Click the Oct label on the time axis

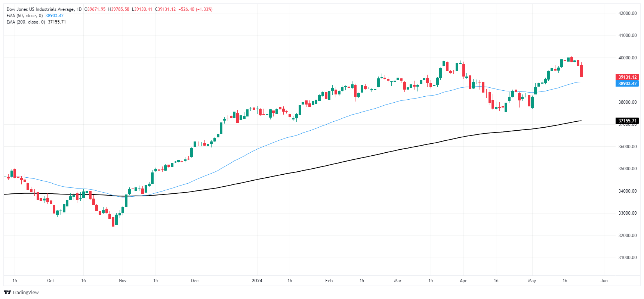pos(50,281)
